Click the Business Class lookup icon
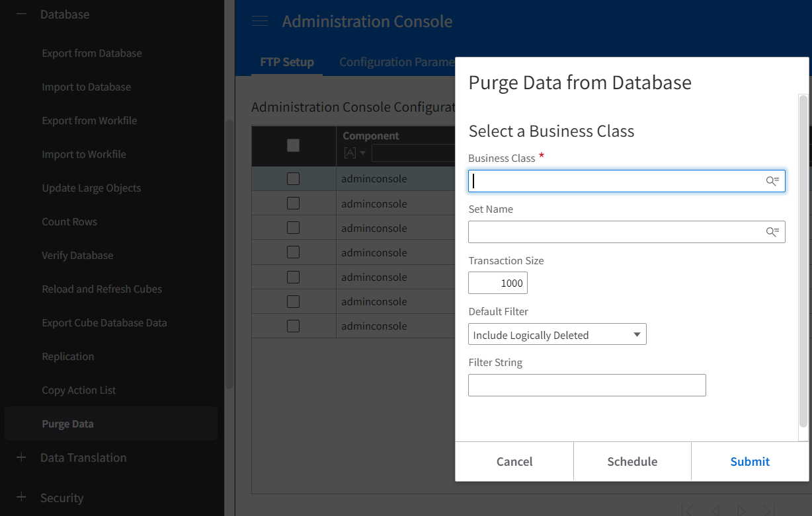812x516 pixels. pyautogui.click(x=772, y=181)
